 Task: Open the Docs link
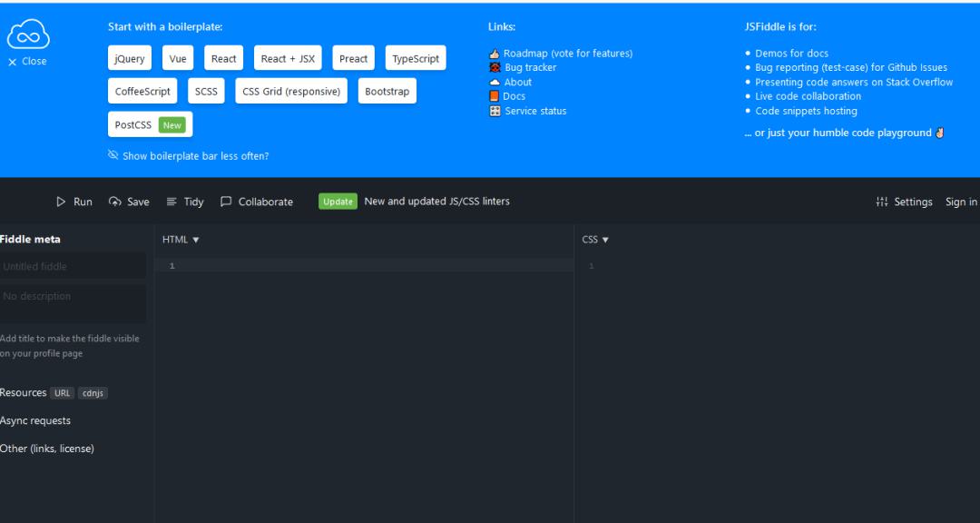514,96
